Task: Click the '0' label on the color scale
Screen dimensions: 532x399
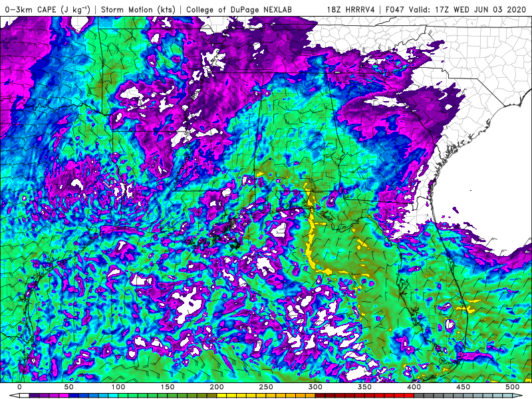Action: point(19,387)
